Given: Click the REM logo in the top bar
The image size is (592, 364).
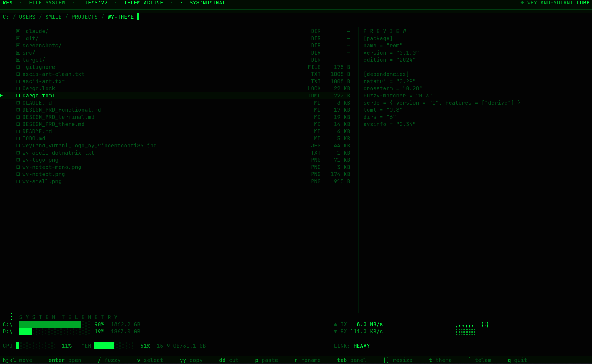Looking at the screenshot, I should point(7,3).
